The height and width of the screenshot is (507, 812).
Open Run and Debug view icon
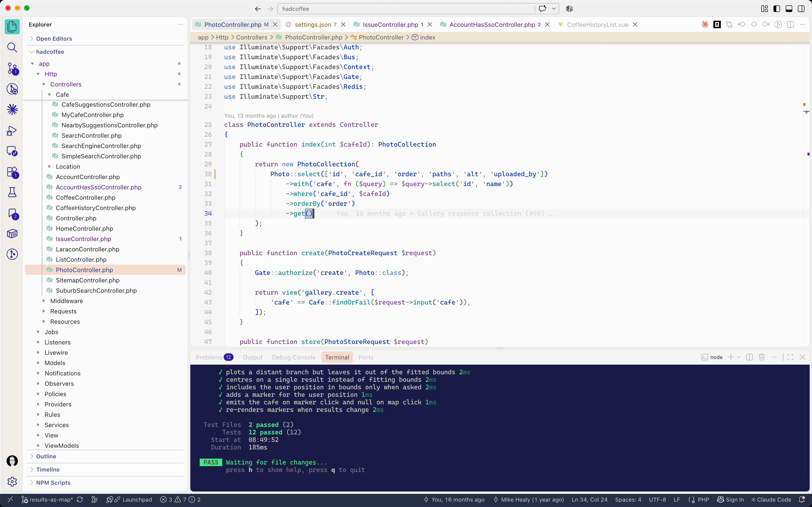pos(12,130)
